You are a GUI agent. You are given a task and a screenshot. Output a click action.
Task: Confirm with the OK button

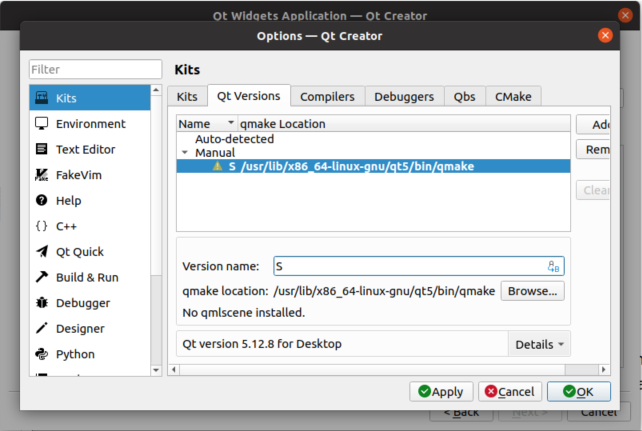coord(579,392)
